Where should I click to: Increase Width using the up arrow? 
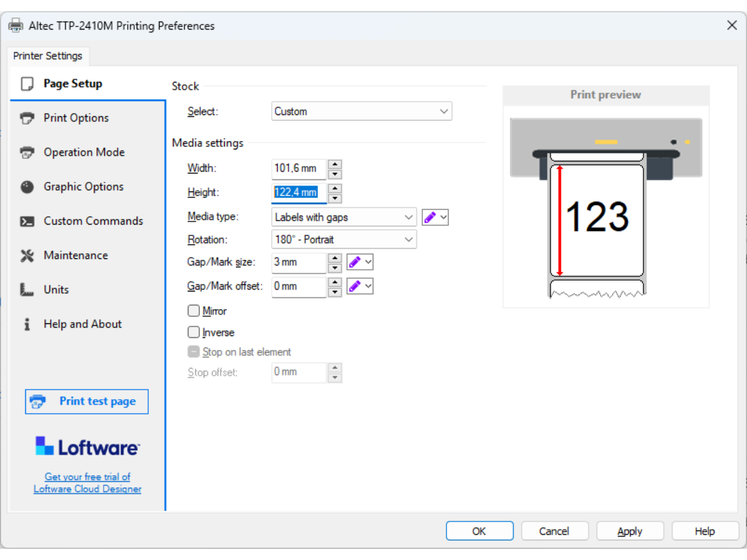(335, 164)
